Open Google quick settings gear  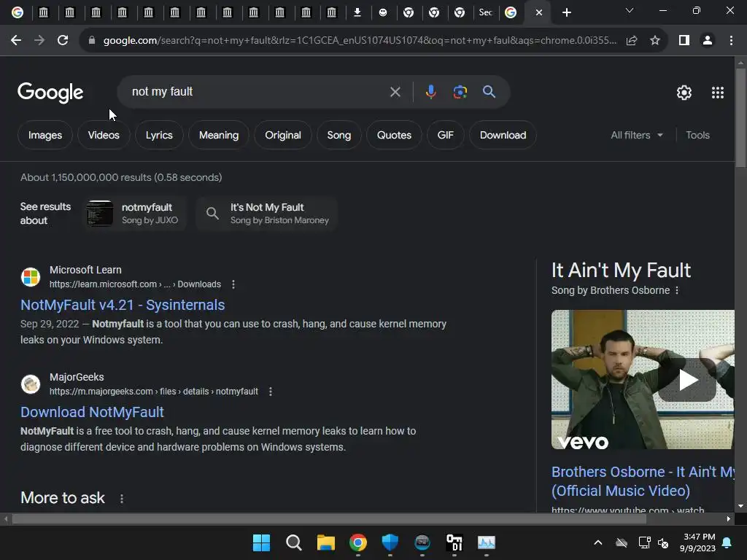tap(684, 93)
